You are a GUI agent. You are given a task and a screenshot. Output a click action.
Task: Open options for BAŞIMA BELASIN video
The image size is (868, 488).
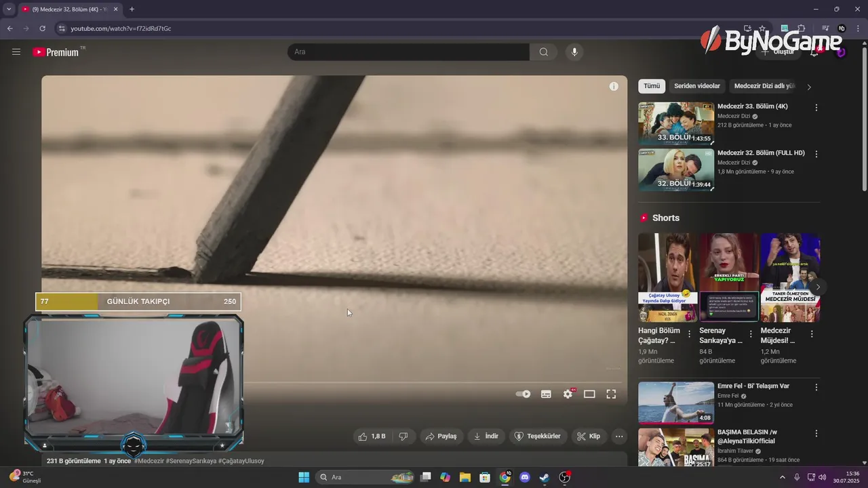(816, 434)
